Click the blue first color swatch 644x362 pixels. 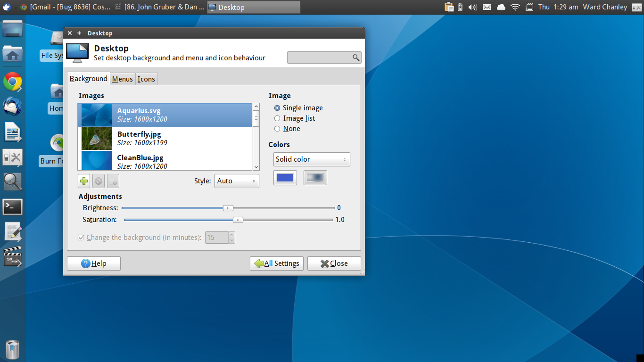coord(285,178)
